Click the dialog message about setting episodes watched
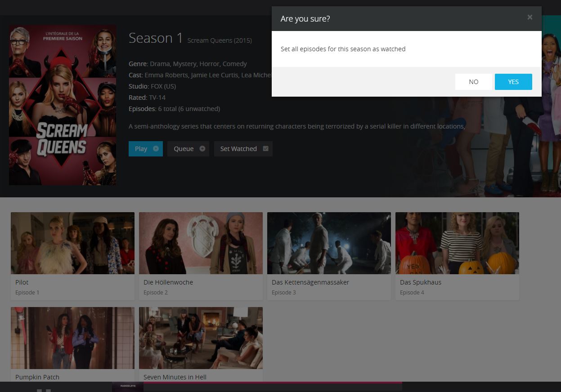561x392 pixels. (343, 49)
